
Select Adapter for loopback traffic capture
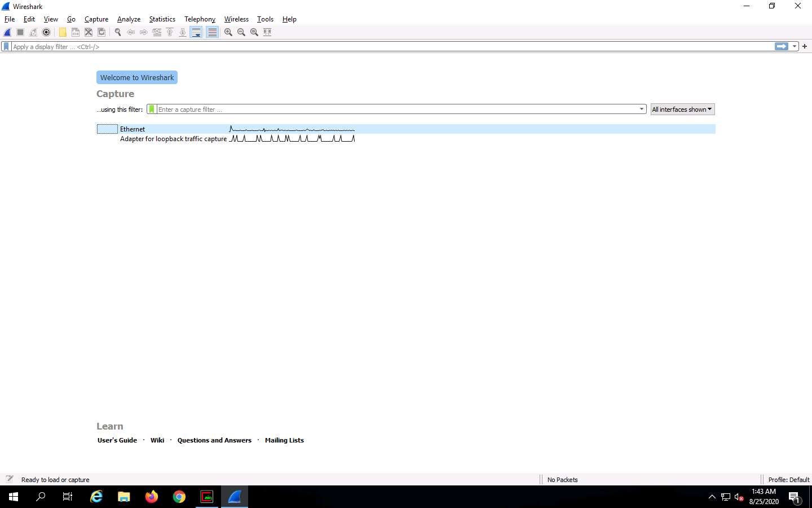pyautogui.click(x=406, y=139)
